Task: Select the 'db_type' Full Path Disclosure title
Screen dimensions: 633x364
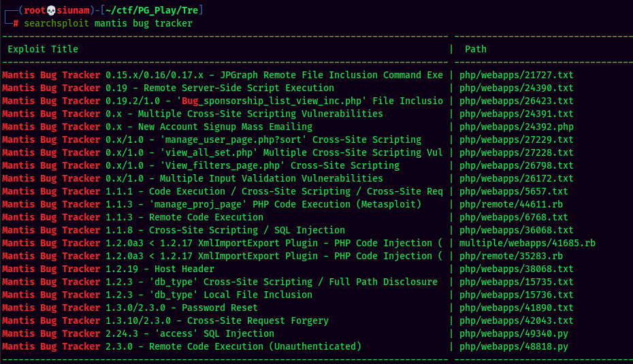Action: tap(220, 282)
